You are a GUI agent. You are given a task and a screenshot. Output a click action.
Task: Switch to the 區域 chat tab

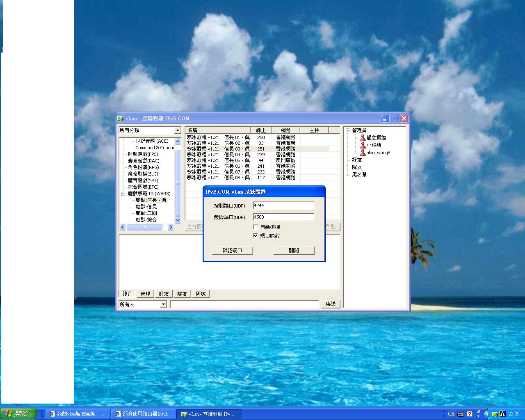click(x=201, y=294)
